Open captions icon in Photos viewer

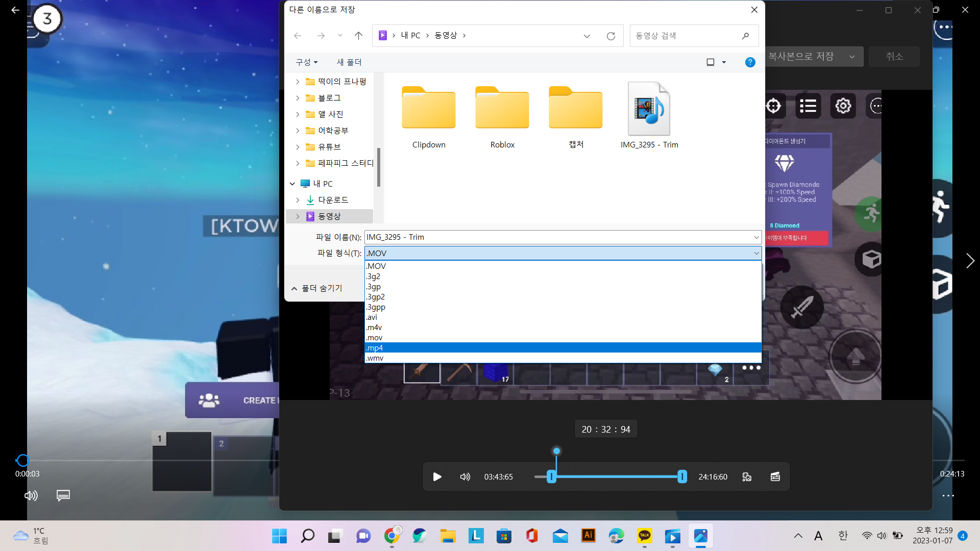tap(63, 495)
